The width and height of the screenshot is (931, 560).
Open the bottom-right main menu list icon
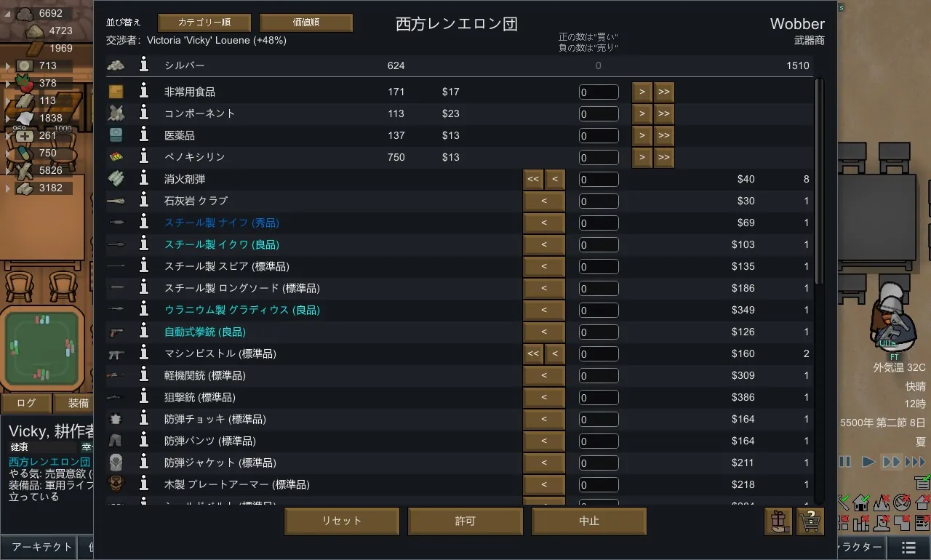point(908,547)
